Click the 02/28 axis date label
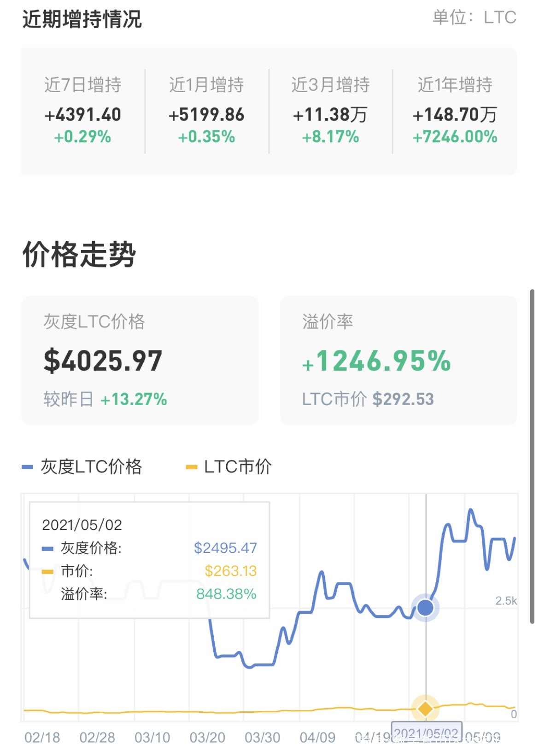This screenshot has height=756, width=539. (x=97, y=738)
